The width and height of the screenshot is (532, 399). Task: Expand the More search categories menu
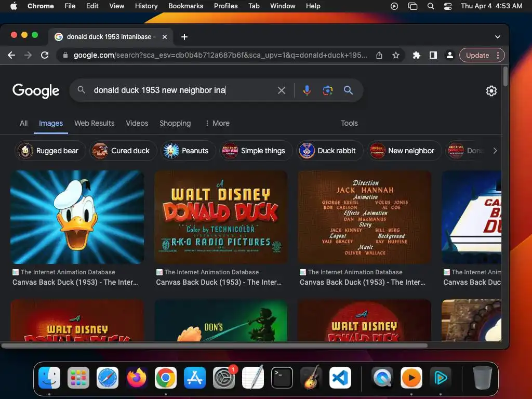(218, 123)
